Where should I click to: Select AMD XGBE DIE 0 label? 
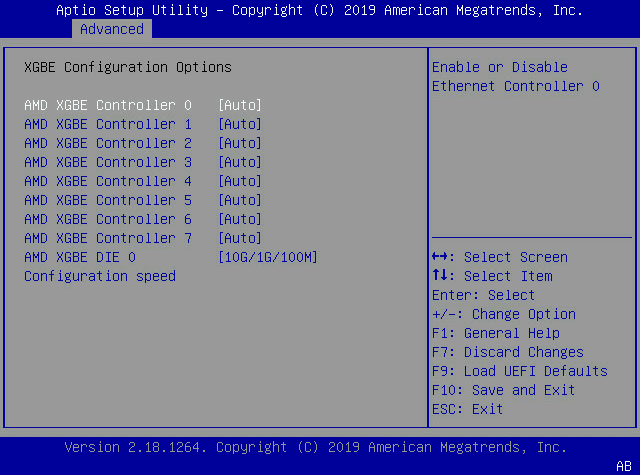[80, 257]
